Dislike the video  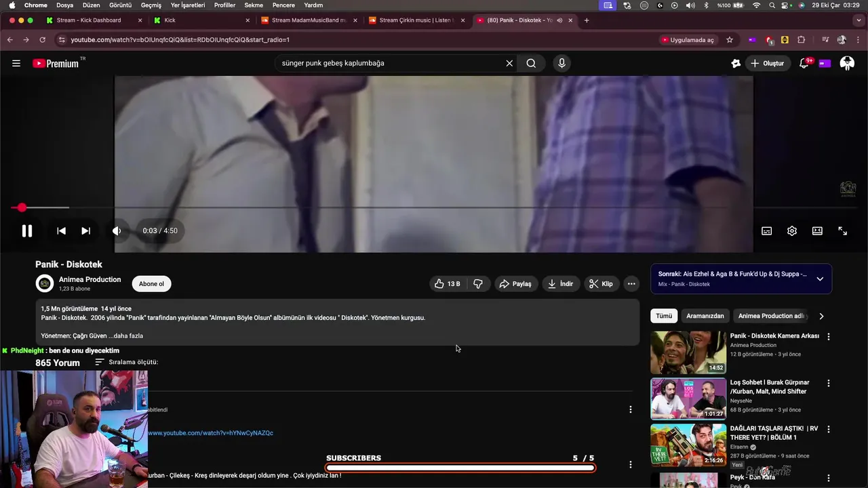click(x=478, y=284)
